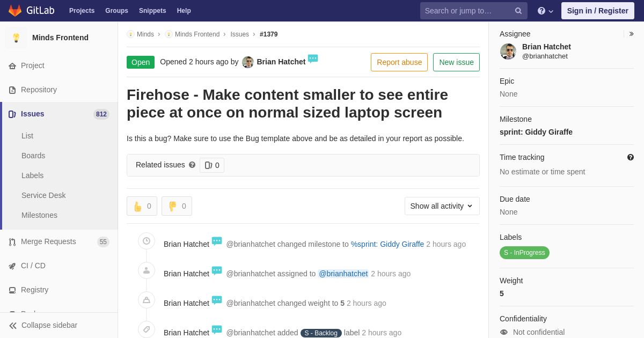Click the green Open status badge
Image resolution: width=644 pixels, height=338 pixels.
(141, 62)
